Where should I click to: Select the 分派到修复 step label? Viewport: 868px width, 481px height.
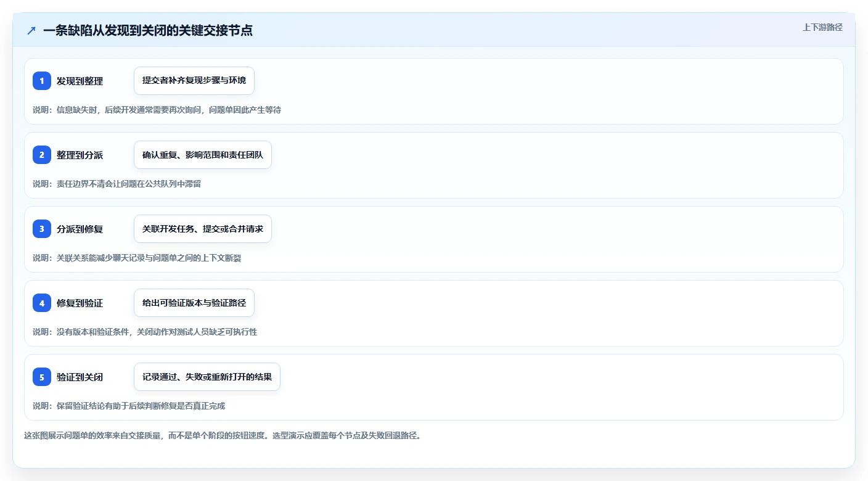(x=80, y=229)
